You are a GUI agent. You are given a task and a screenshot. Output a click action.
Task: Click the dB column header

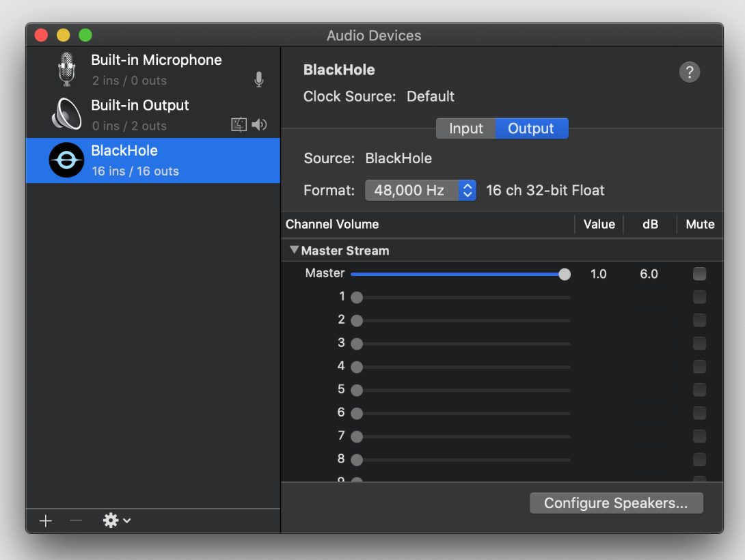650,224
